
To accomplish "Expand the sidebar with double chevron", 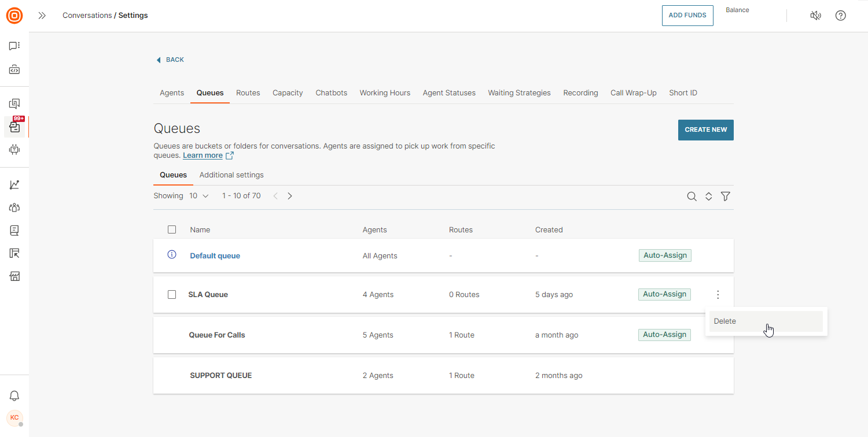I will (x=42, y=16).
